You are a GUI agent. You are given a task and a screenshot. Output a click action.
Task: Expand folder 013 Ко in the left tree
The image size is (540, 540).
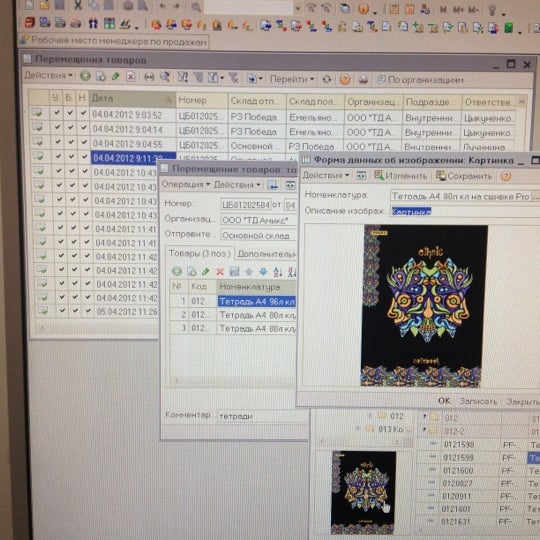(358, 429)
